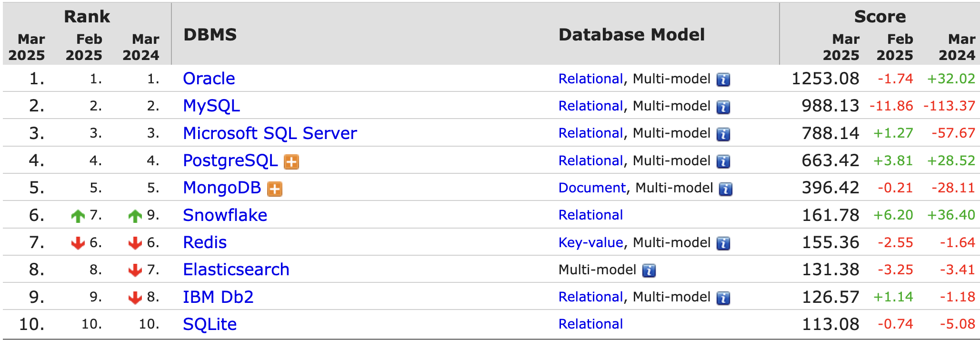Open the MySQL link
Image resolution: width=980 pixels, height=340 pixels.
coord(211,106)
